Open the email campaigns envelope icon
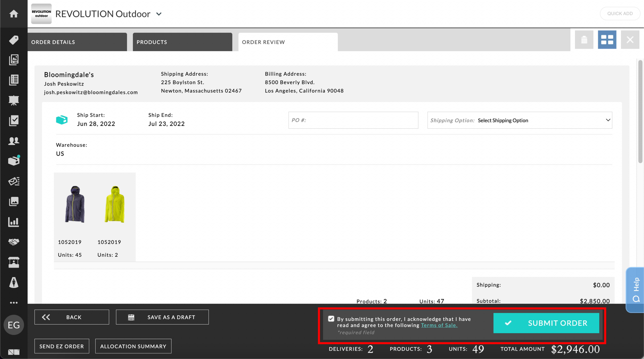This screenshot has height=359, width=644. point(14,181)
